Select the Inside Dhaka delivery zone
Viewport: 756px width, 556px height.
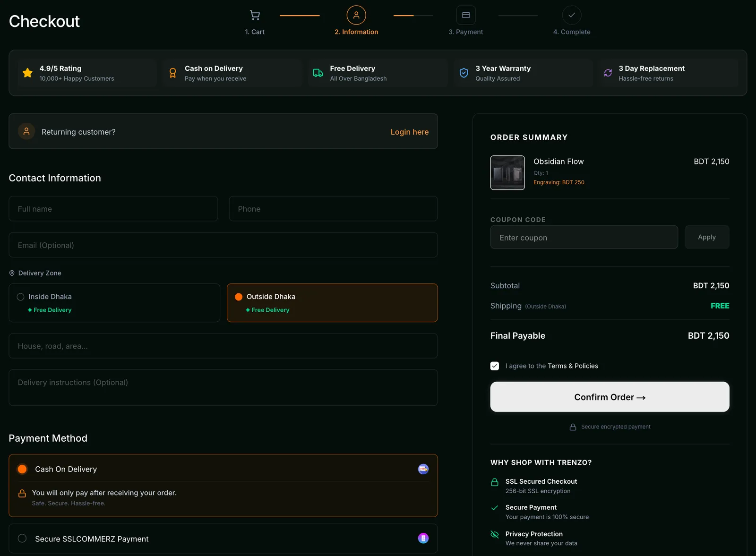coord(114,303)
